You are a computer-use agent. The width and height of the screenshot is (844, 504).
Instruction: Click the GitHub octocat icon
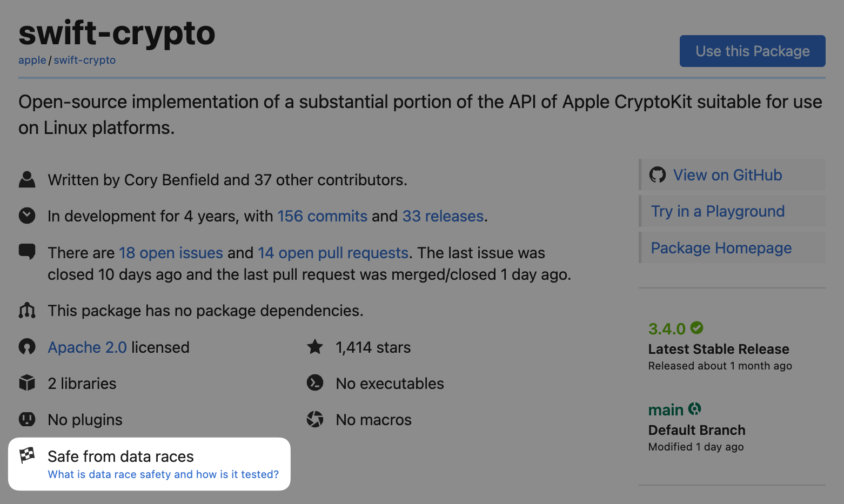[658, 174]
